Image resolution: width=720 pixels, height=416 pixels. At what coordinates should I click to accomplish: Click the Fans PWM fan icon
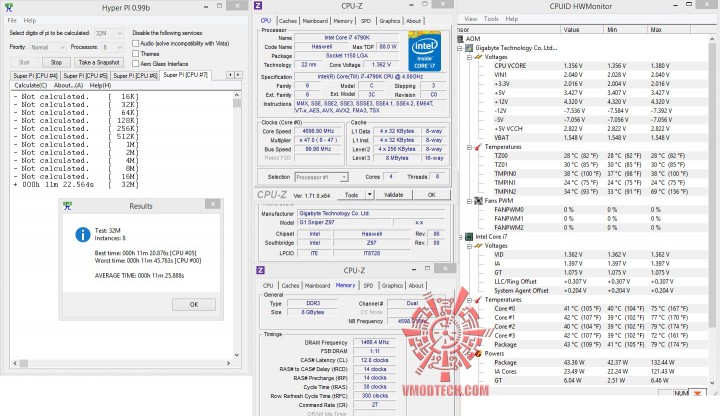[x=478, y=201]
